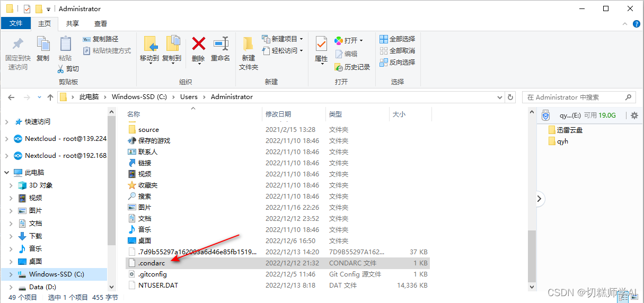Select the Links (链接) folder icon
The image size is (644, 303).
[132, 163]
